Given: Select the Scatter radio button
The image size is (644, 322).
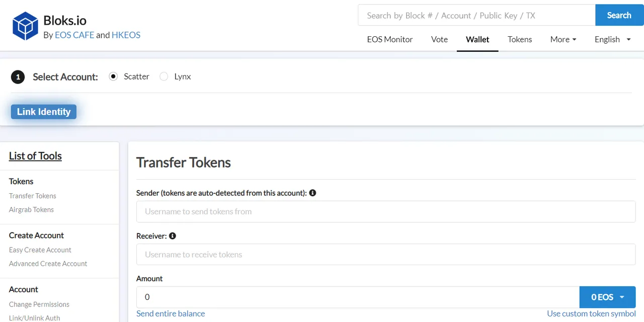Looking at the screenshot, I should pyautogui.click(x=113, y=76).
